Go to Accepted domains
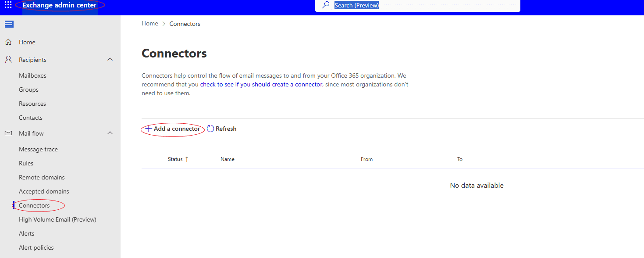This screenshot has height=258, width=644. coord(44,191)
